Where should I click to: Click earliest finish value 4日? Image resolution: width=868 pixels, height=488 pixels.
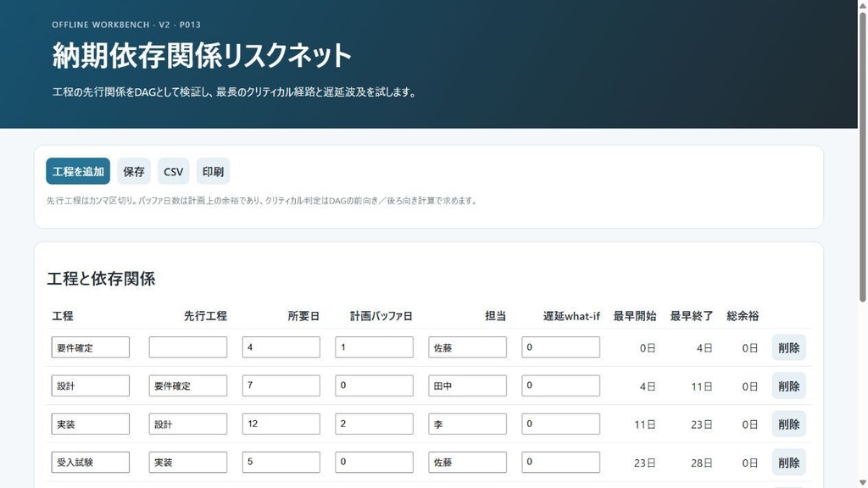704,348
